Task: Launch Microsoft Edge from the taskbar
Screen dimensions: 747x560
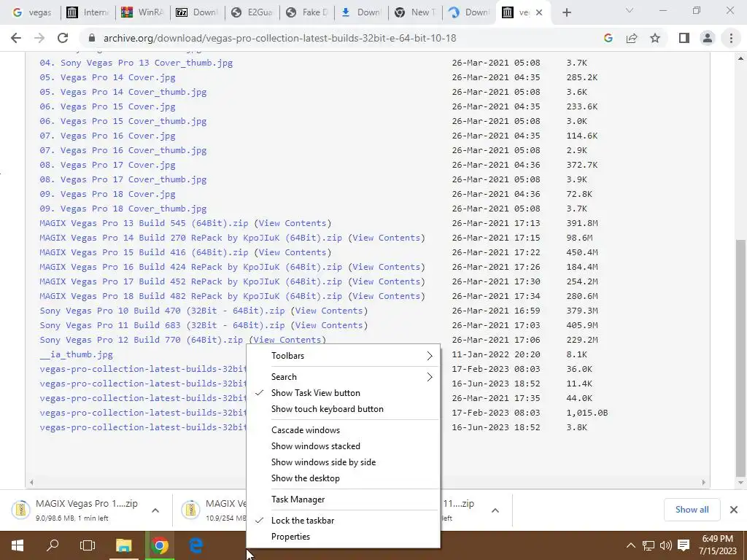Action: point(196,545)
